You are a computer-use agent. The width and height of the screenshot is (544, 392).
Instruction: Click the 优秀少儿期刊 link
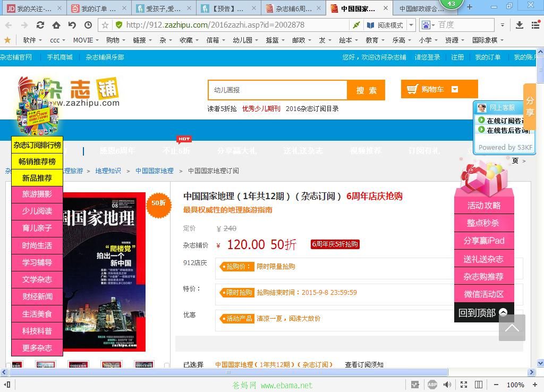[x=261, y=109]
